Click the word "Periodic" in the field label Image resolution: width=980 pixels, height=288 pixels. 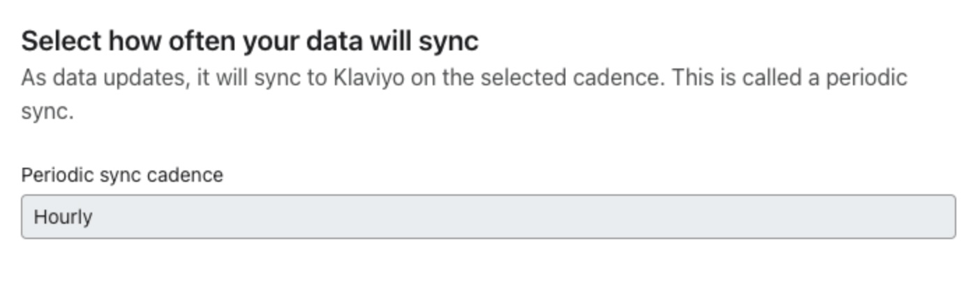coord(57,175)
